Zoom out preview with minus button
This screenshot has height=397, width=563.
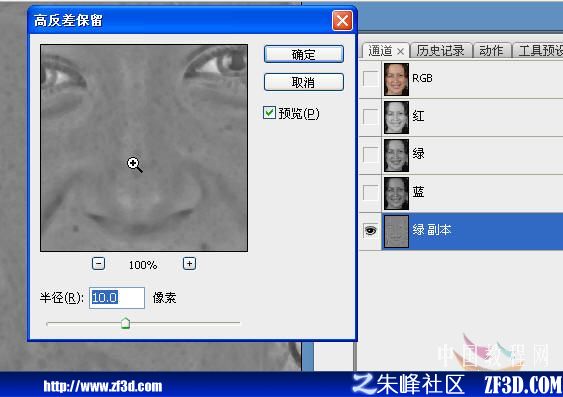tap(98, 264)
